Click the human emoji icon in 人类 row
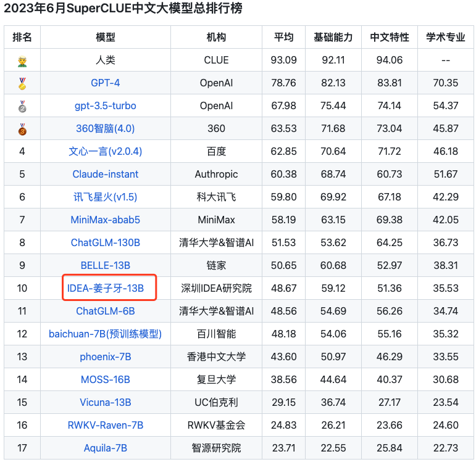The image size is (476, 462). 22,61
